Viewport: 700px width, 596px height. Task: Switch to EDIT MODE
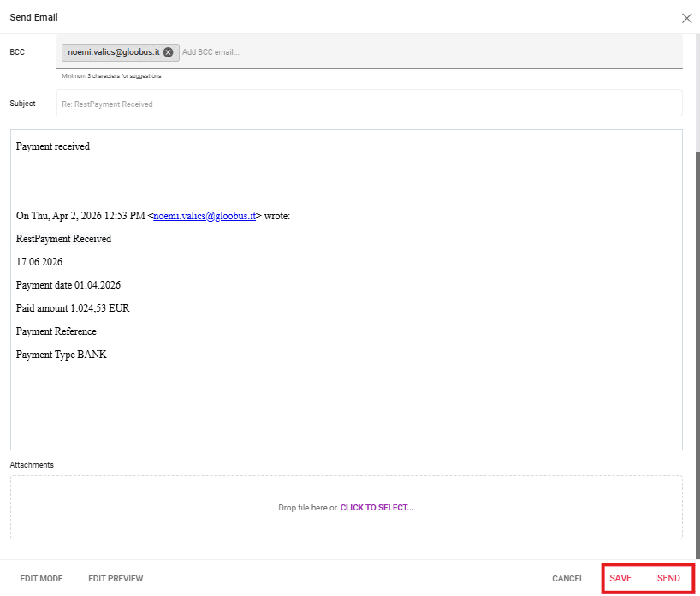pos(41,579)
